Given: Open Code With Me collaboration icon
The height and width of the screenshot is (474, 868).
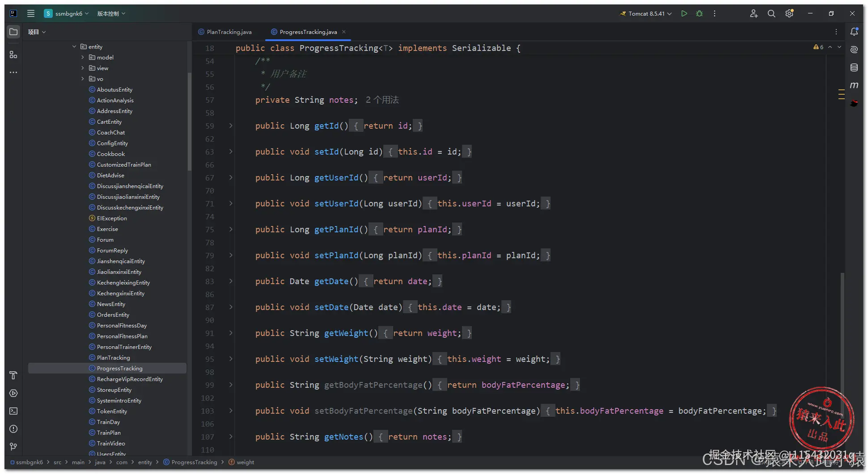Looking at the screenshot, I should (x=754, y=13).
